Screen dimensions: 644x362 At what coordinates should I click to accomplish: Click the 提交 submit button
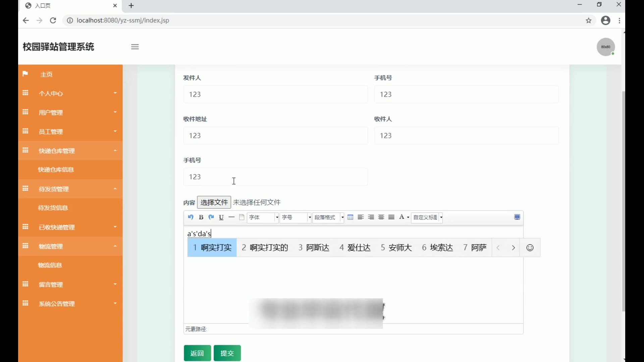(x=227, y=353)
